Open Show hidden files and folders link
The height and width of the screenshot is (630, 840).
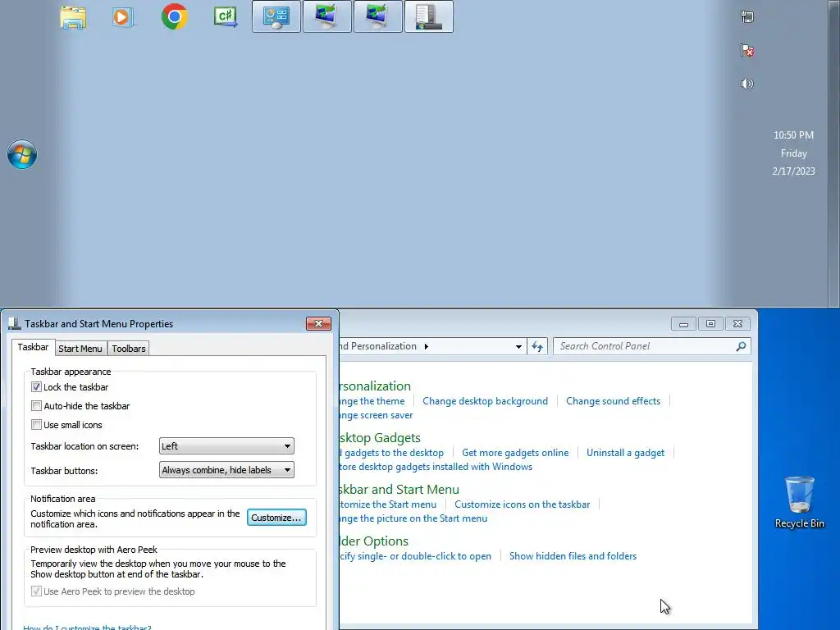[573, 556]
